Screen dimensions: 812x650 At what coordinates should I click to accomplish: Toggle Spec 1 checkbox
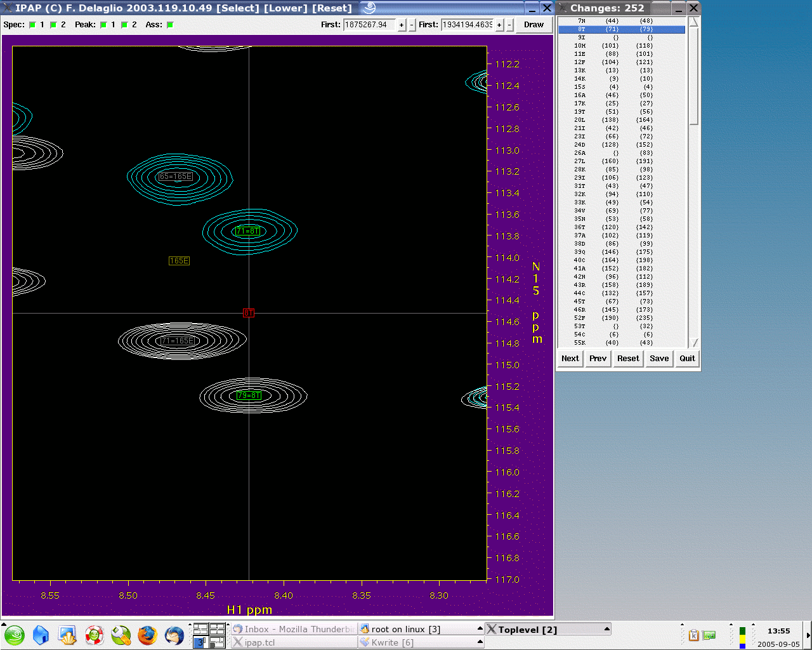coord(32,25)
